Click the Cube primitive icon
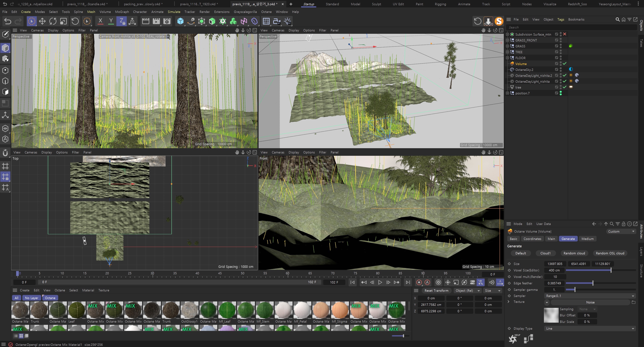644x347 pixels. click(x=180, y=21)
